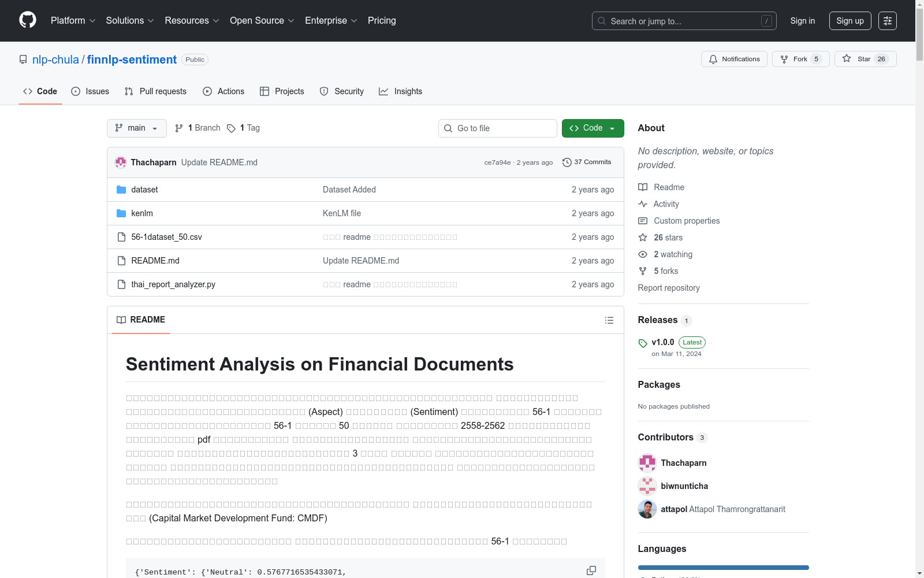
Task: Switch to the Insights tab
Action: tap(400, 91)
